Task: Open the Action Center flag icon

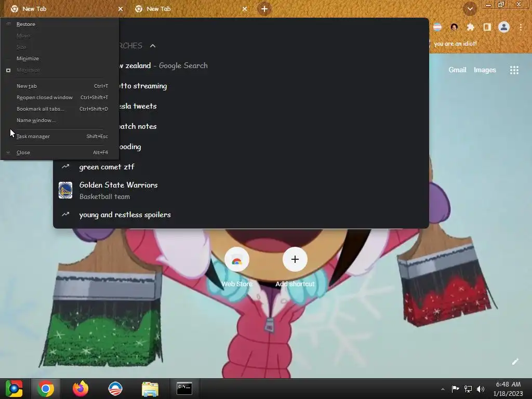Action: 455,389
